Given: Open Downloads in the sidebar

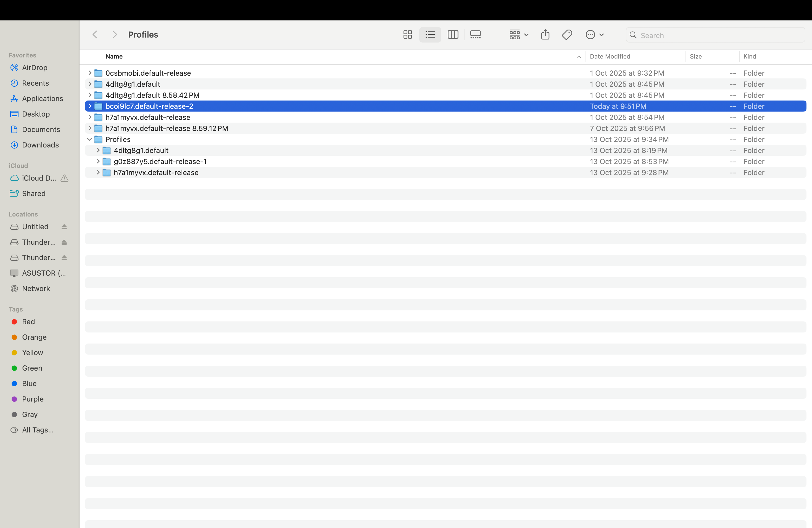Looking at the screenshot, I should (x=40, y=145).
